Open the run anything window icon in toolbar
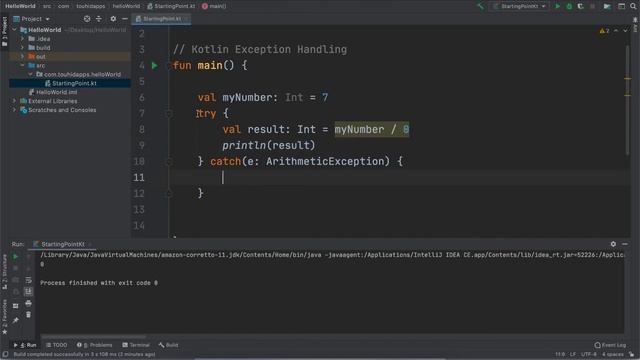This screenshot has width=640, height=360. click(621, 6)
